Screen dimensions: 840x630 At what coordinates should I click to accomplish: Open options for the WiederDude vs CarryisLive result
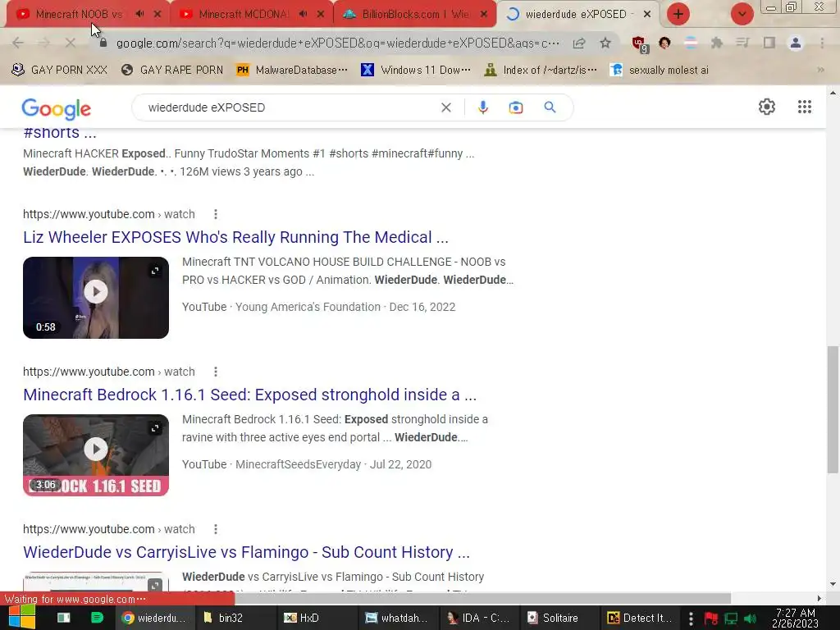point(216,529)
